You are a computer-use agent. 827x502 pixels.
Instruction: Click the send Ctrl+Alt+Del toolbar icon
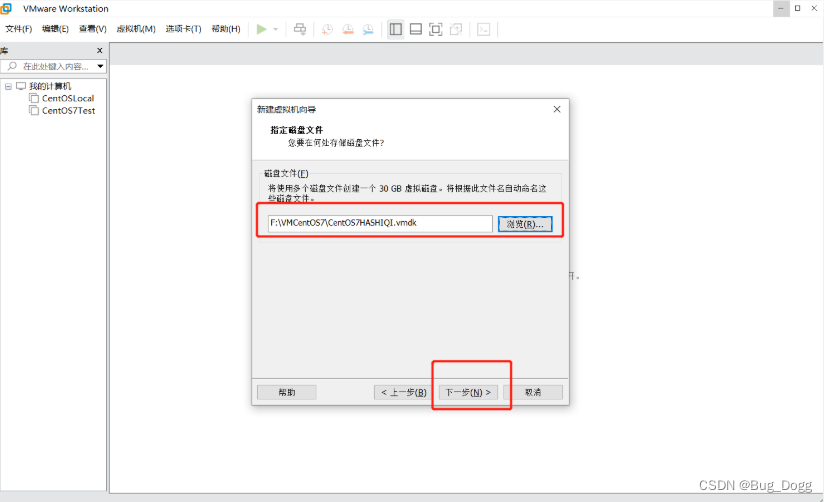[300, 29]
